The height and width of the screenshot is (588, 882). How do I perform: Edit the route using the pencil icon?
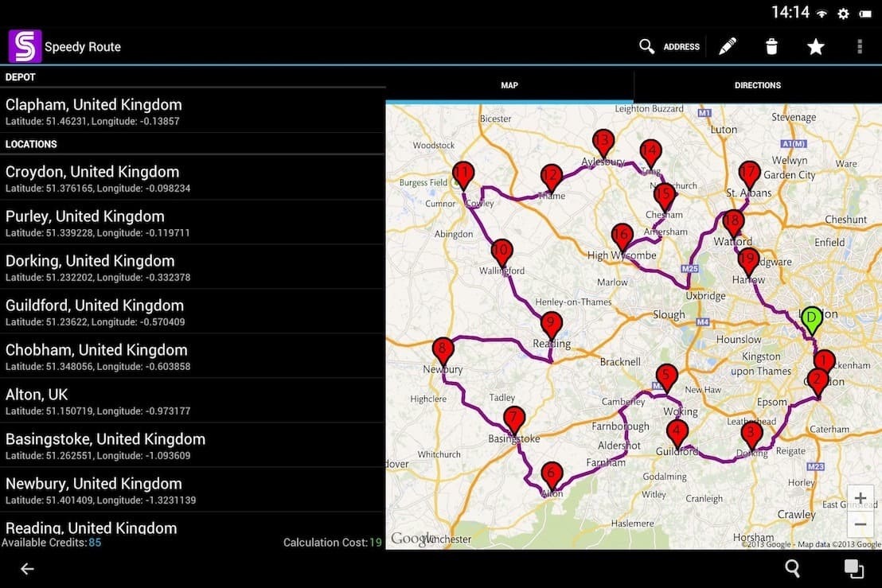pos(727,46)
